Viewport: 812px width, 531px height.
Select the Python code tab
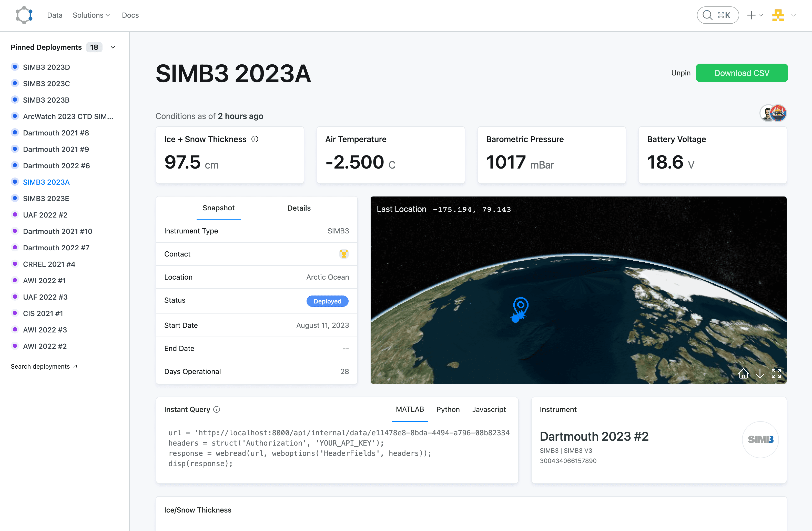pos(448,409)
